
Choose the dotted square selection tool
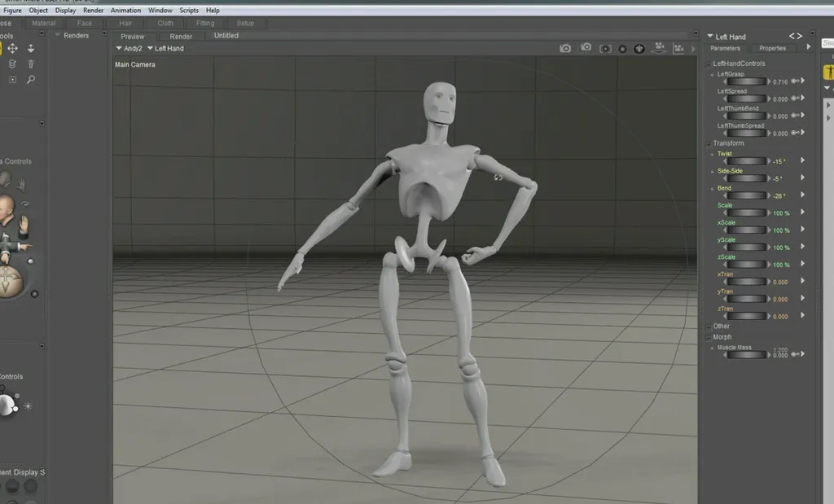point(12,79)
